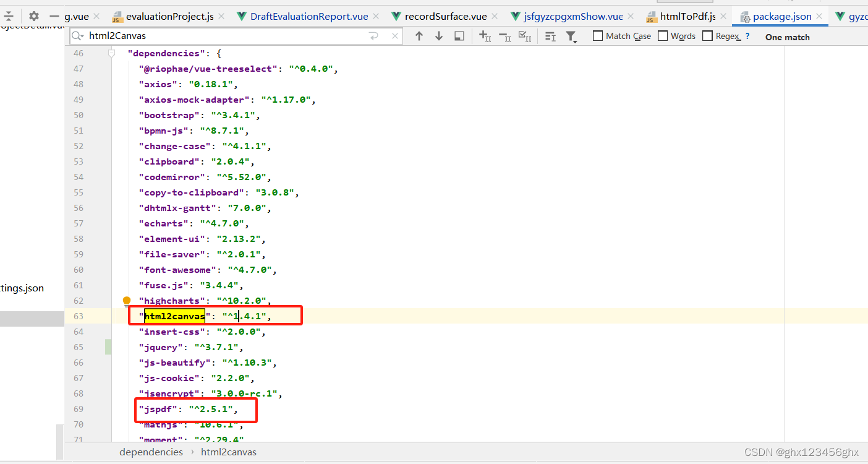Click the hide panel minus icon
This screenshot has height=464, width=868.
coord(54,17)
